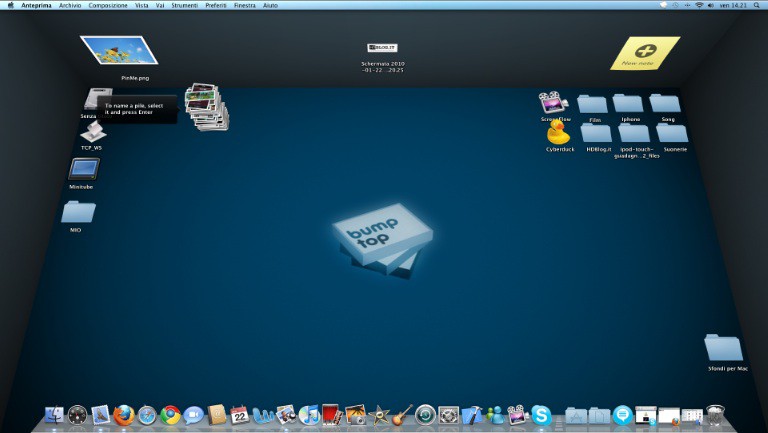
Task: Open System Preferences from the Dock
Action: (448, 415)
